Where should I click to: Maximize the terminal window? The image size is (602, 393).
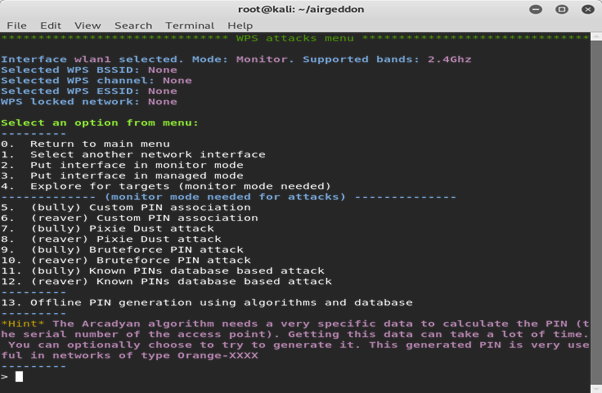(x=562, y=9)
